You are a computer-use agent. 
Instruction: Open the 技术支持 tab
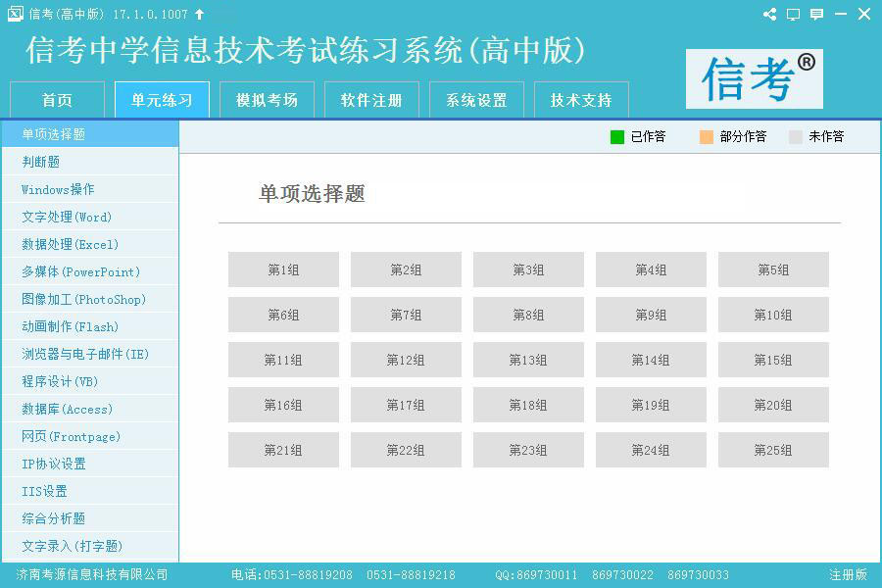point(580,100)
